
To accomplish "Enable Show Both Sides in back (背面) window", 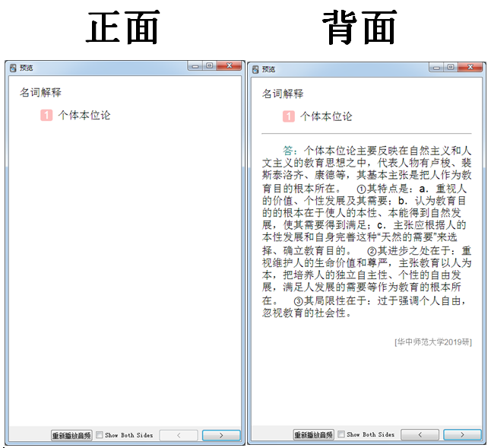I will (x=341, y=434).
